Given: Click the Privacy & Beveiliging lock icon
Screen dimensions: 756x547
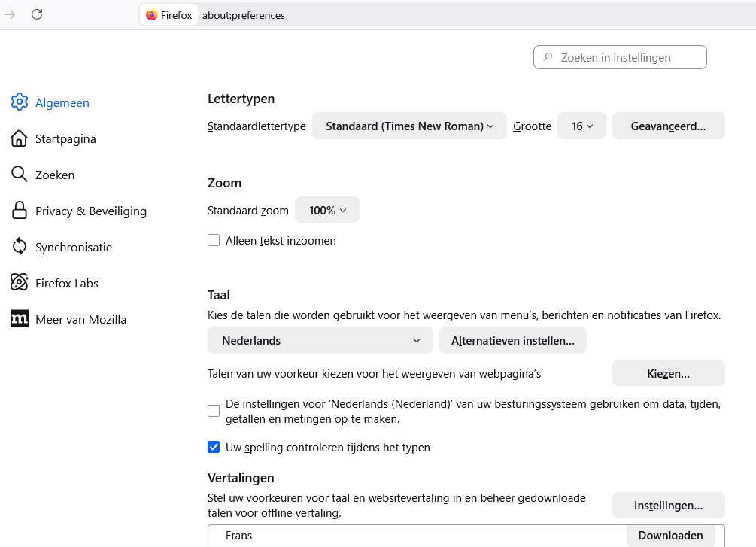Looking at the screenshot, I should click(x=20, y=211).
